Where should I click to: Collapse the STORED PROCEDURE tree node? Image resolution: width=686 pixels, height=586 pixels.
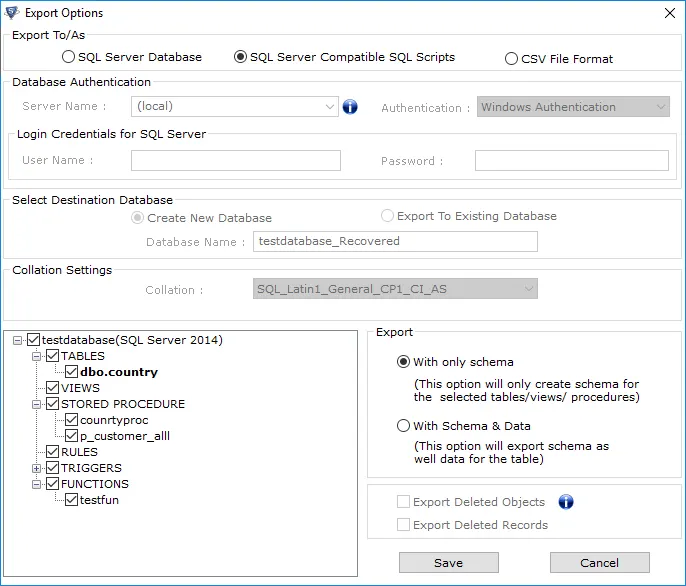[x=37, y=404]
